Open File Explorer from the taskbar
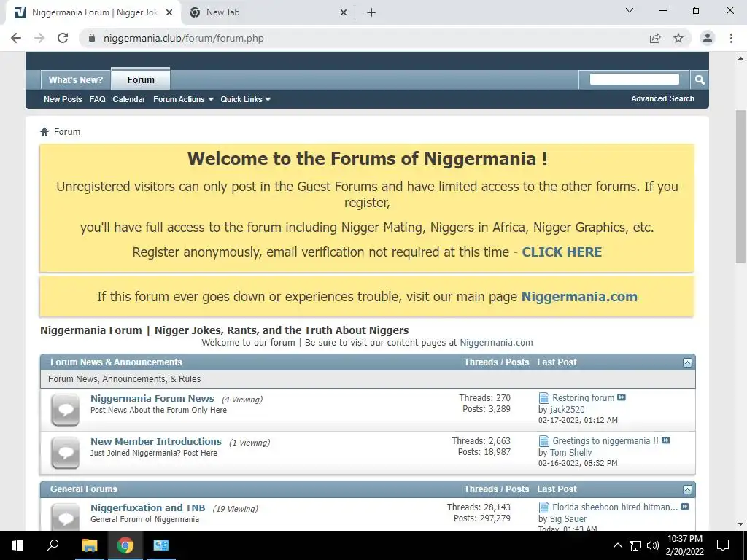Image resolution: width=747 pixels, height=560 pixels. point(89,545)
